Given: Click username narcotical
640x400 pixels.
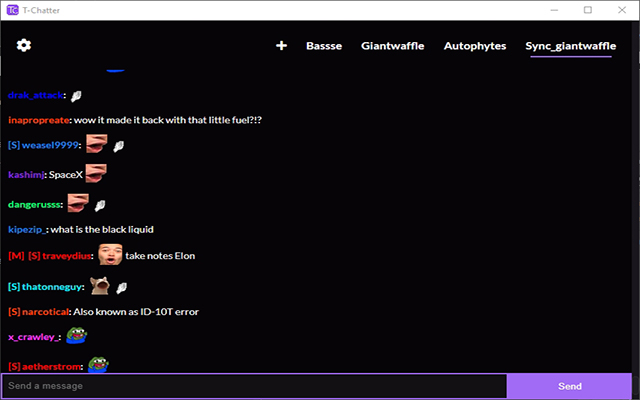Looking at the screenshot, I should point(45,312).
